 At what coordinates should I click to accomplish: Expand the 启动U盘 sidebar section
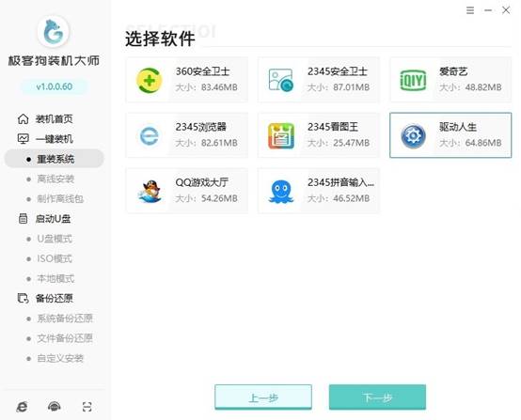click(44, 219)
